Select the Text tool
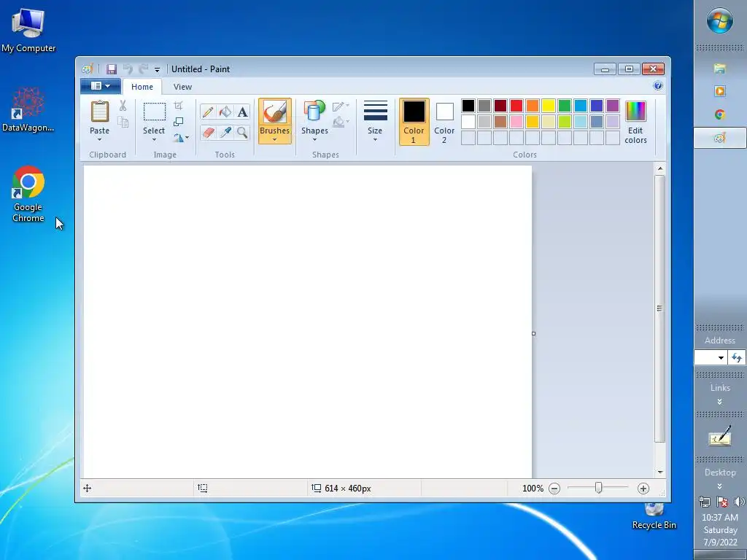 click(x=242, y=112)
